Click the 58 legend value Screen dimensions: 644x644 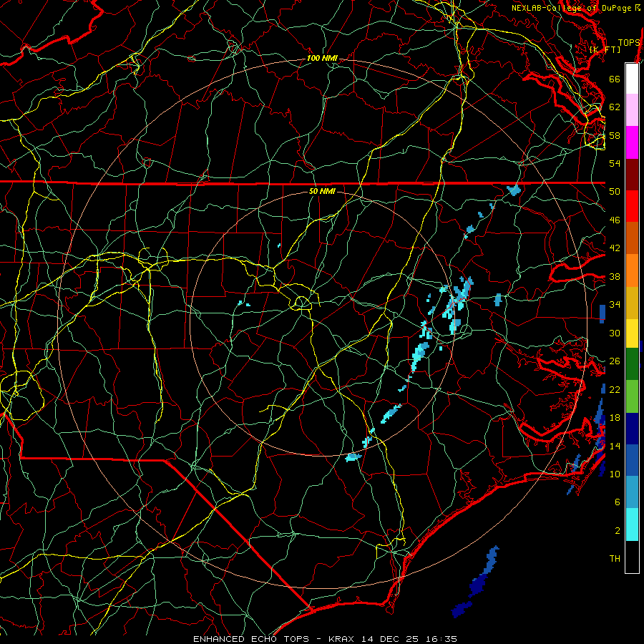(615, 135)
